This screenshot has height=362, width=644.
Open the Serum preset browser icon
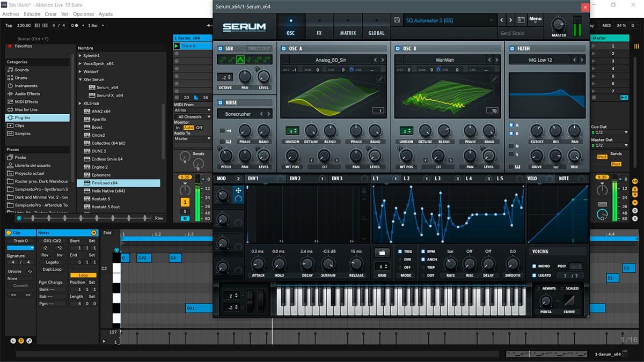(x=521, y=20)
